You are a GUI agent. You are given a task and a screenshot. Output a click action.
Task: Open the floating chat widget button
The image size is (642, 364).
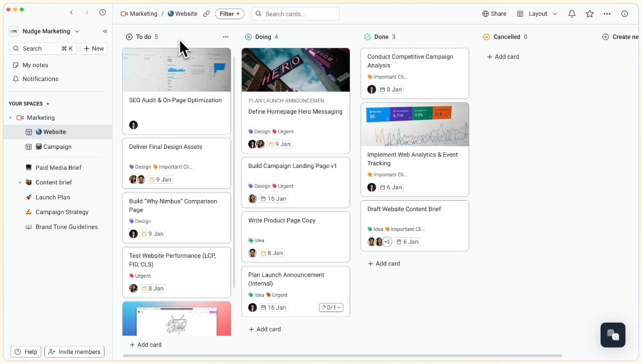click(x=612, y=334)
